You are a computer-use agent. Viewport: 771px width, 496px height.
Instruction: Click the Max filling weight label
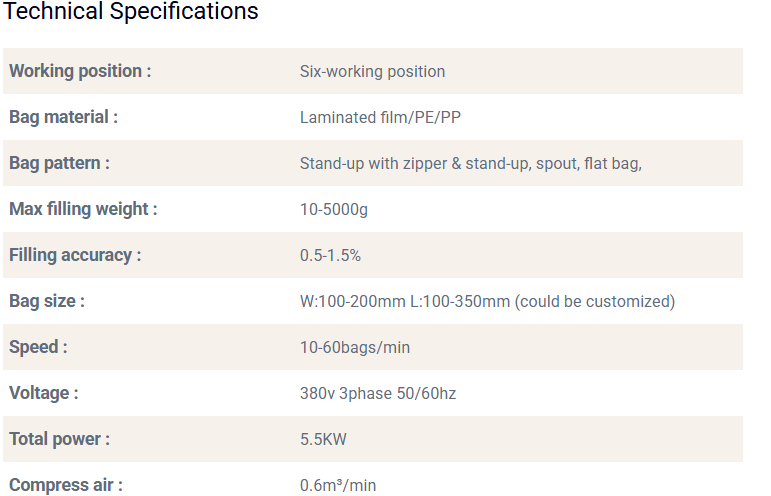coord(83,209)
